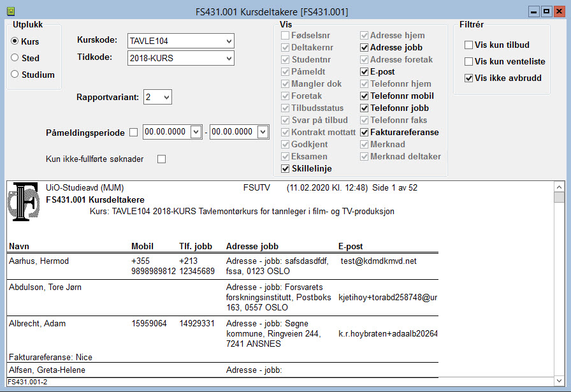Image resolution: width=571 pixels, height=392 pixels.
Task: Click the Navn column header
Action: coord(19,246)
